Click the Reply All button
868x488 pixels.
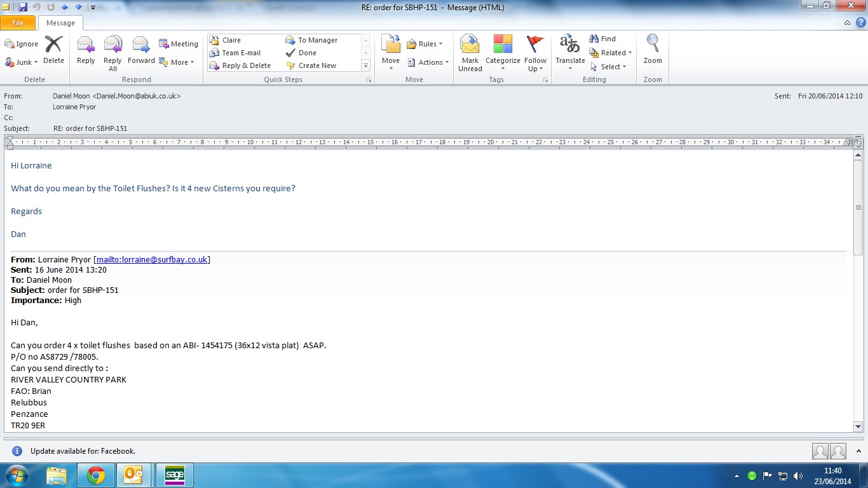(x=112, y=54)
